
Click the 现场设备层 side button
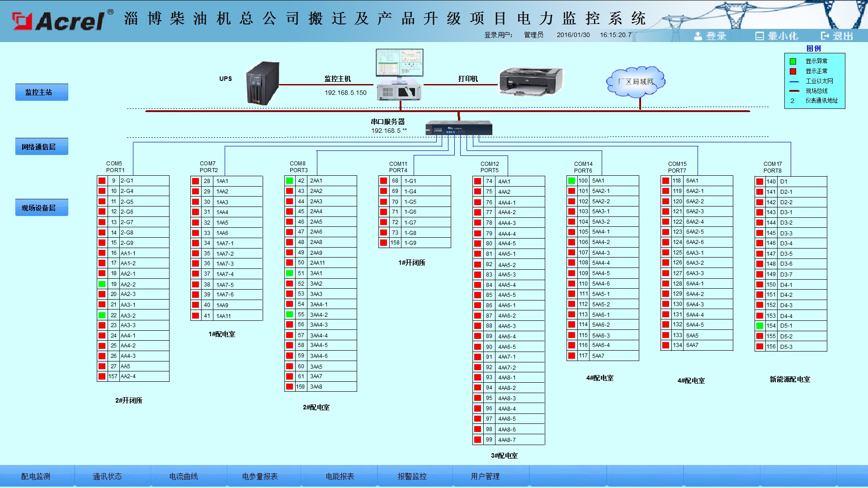coord(42,208)
